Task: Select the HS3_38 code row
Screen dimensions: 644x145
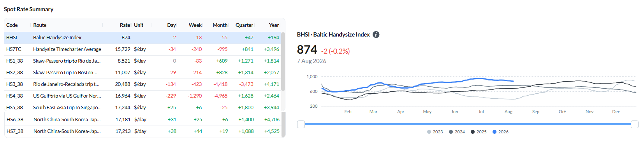Action: click(x=14, y=84)
